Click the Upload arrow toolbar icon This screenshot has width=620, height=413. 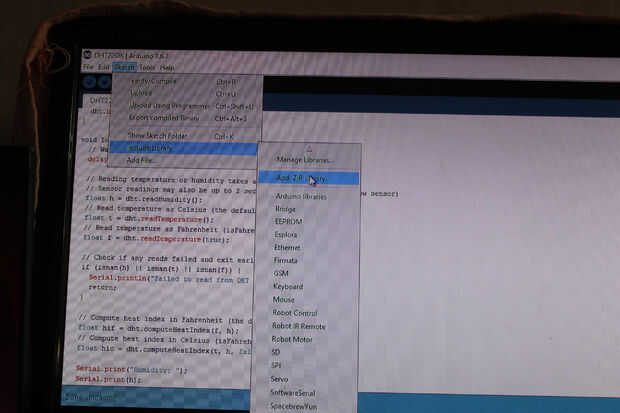(x=104, y=82)
